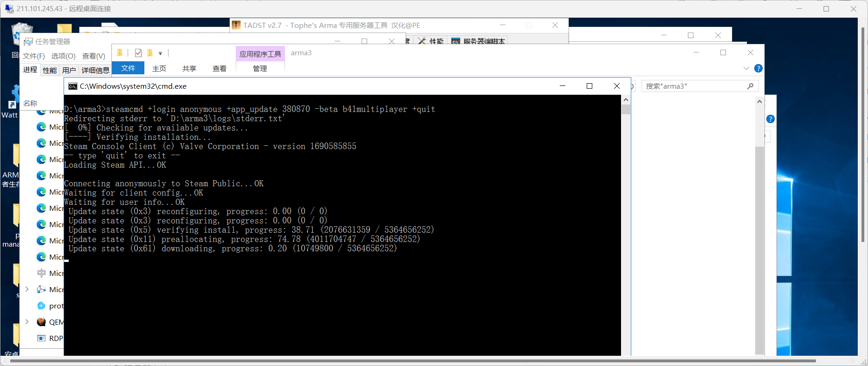Screen dimensions: 868x366
Task: Close the cmd.exe window
Action: coord(617,86)
